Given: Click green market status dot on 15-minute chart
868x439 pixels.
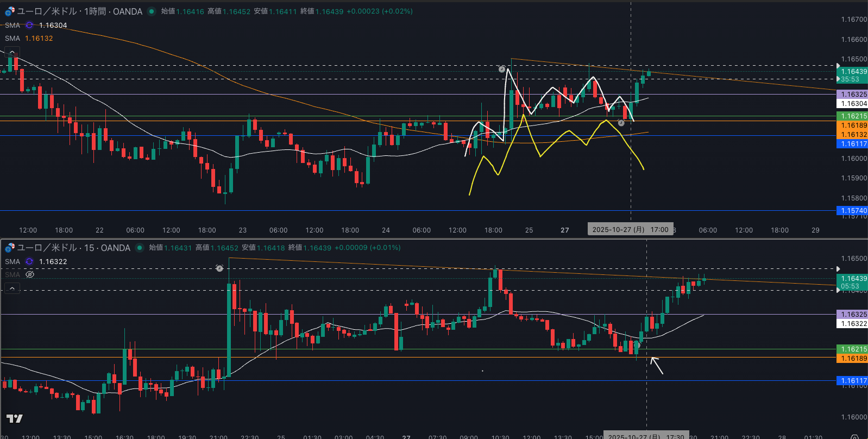Looking at the screenshot, I should pos(140,248).
